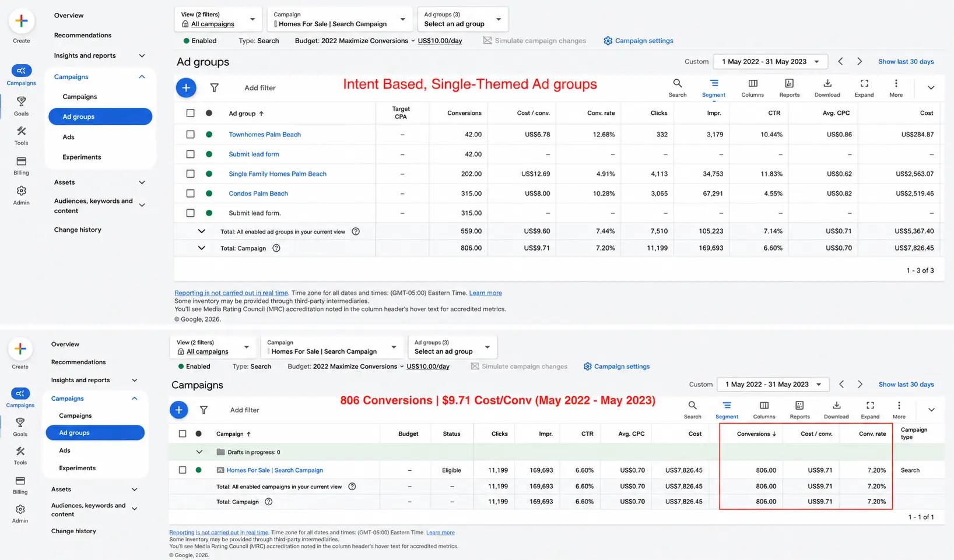Open Overview in the Ad groups page sidebar
Screen dimensions: 954x560
(x=69, y=15)
